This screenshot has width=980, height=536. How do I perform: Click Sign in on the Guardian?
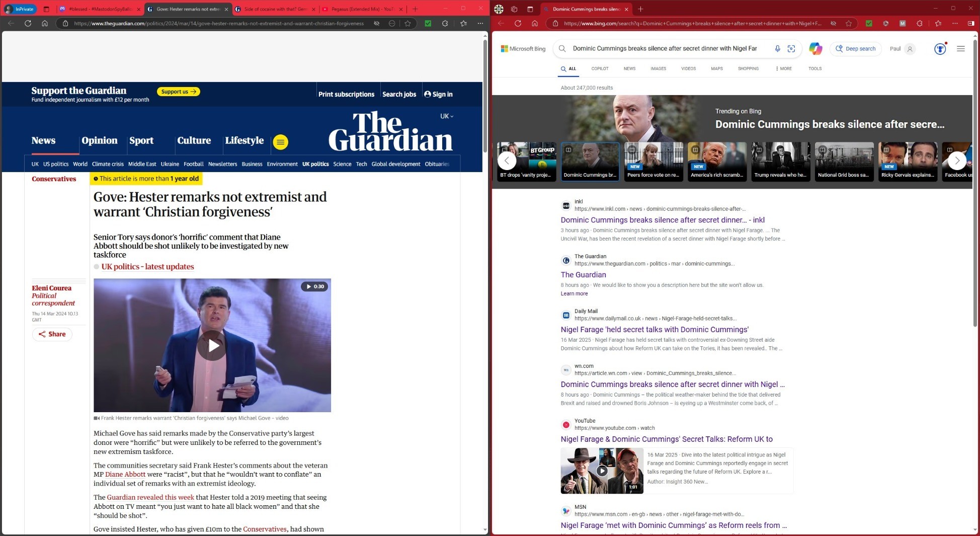point(439,94)
